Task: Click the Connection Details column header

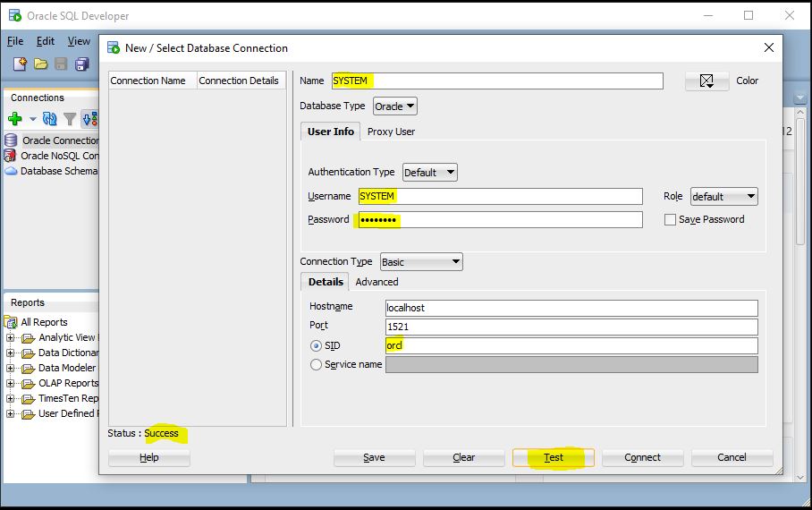Action: pos(241,81)
